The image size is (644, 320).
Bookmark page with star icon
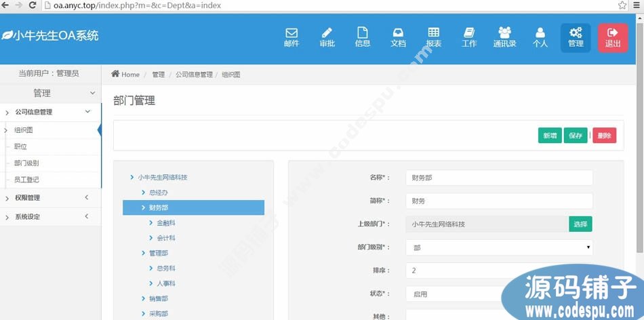click(x=622, y=5)
